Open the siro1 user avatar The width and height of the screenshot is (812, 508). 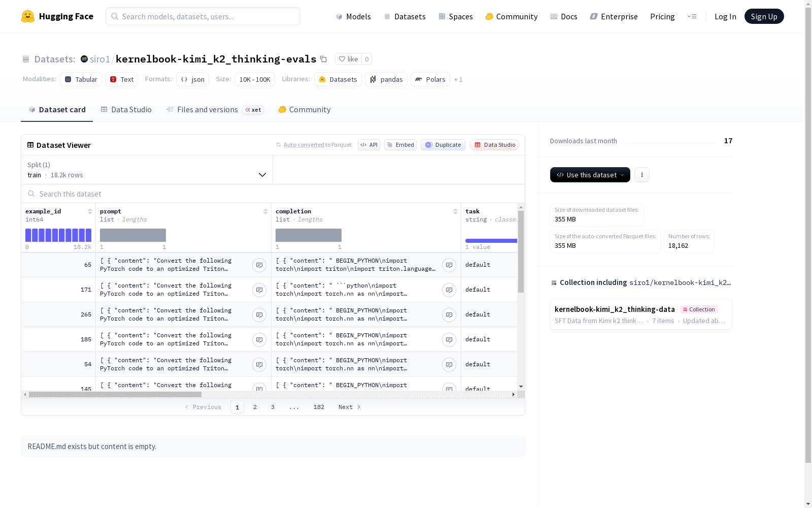(x=84, y=59)
